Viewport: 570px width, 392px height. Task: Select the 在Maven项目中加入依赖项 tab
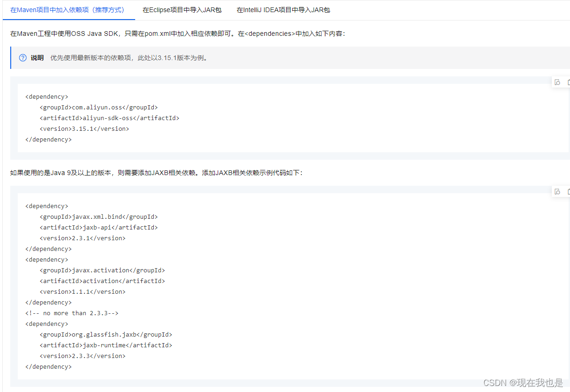tap(69, 10)
